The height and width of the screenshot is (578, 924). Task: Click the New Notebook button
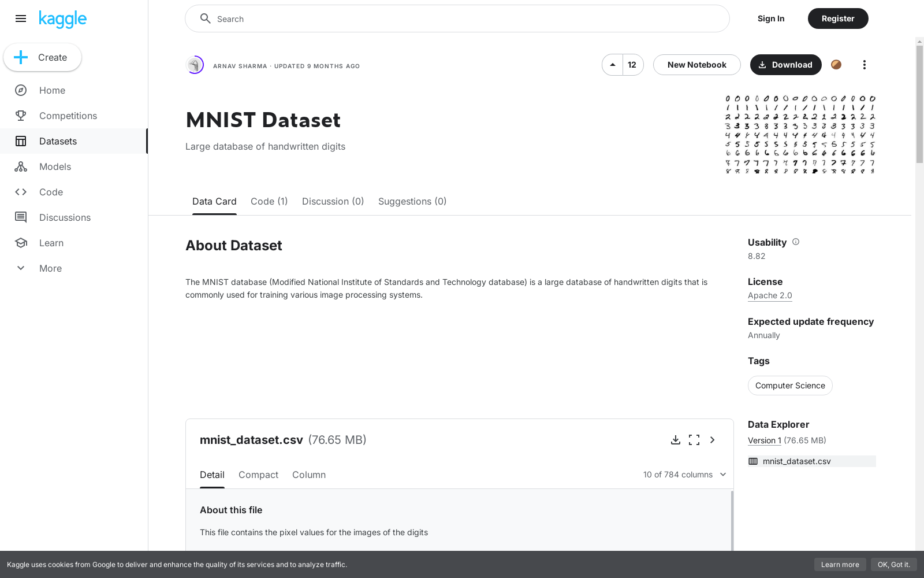697,65
